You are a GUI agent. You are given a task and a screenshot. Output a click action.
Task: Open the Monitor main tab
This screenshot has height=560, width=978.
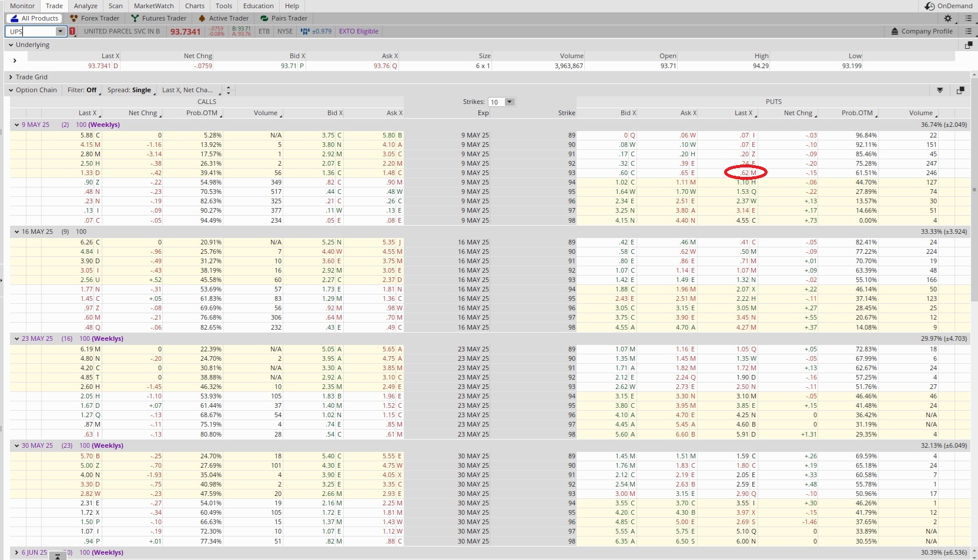22,6
